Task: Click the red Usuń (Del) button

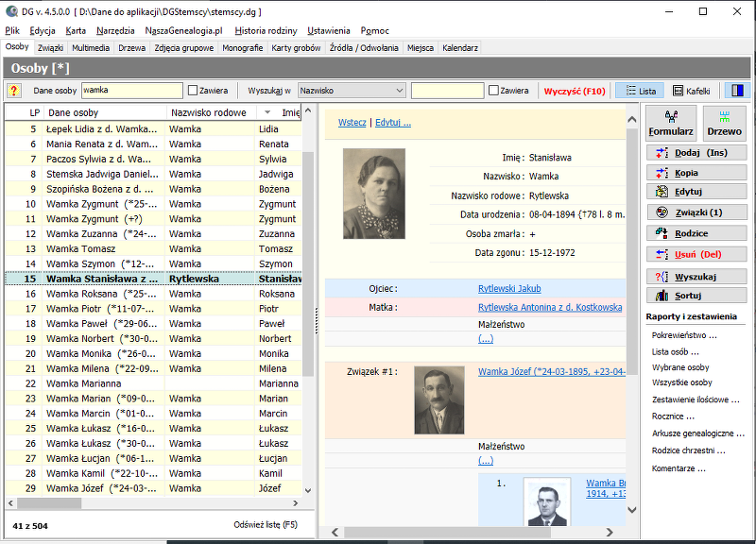Action: [x=696, y=254]
